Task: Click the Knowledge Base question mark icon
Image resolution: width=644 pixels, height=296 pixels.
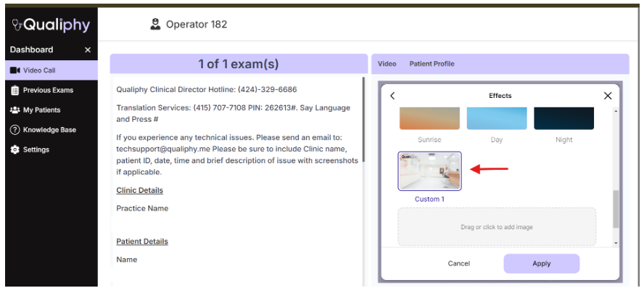Action: pyautogui.click(x=15, y=130)
